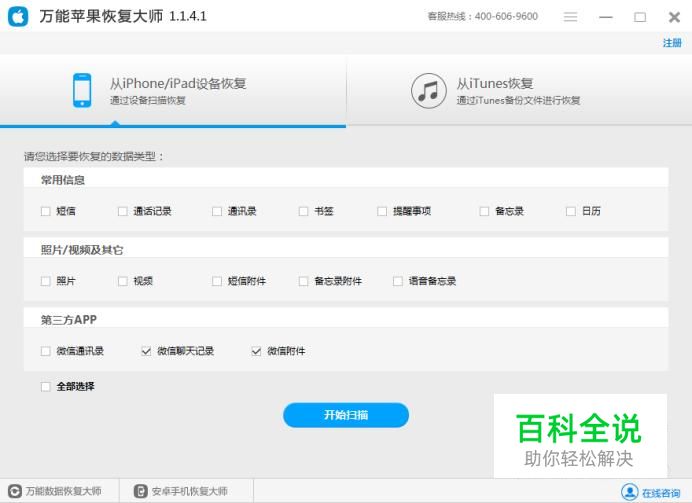The height and width of the screenshot is (503, 692).
Task: Click the 客服热线 400-606-9600 text
Action: pyautogui.click(x=482, y=17)
